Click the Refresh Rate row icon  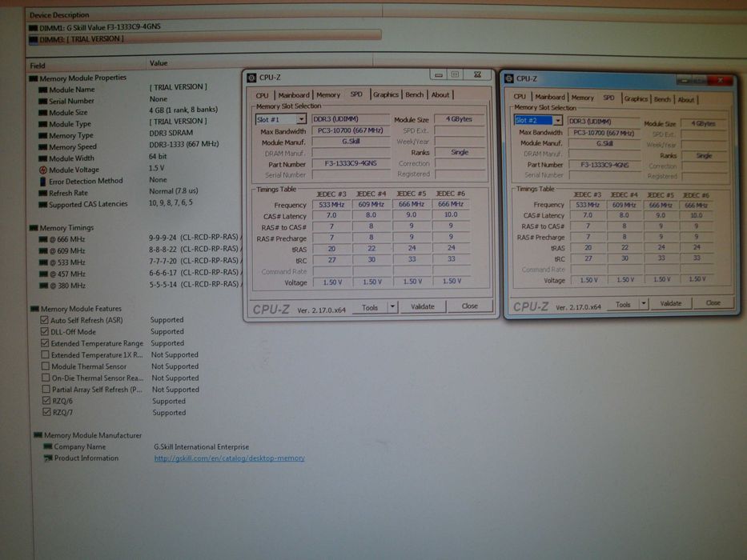[43, 194]
